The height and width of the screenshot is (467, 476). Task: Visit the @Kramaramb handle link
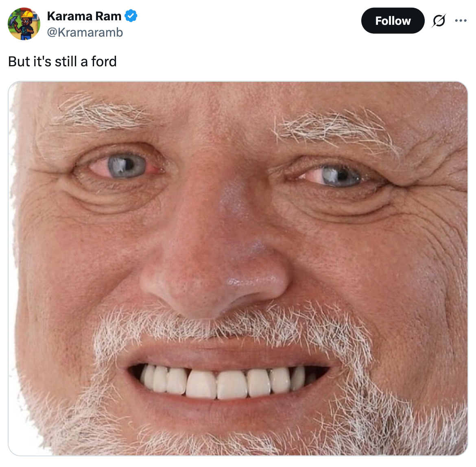[85, 32]
